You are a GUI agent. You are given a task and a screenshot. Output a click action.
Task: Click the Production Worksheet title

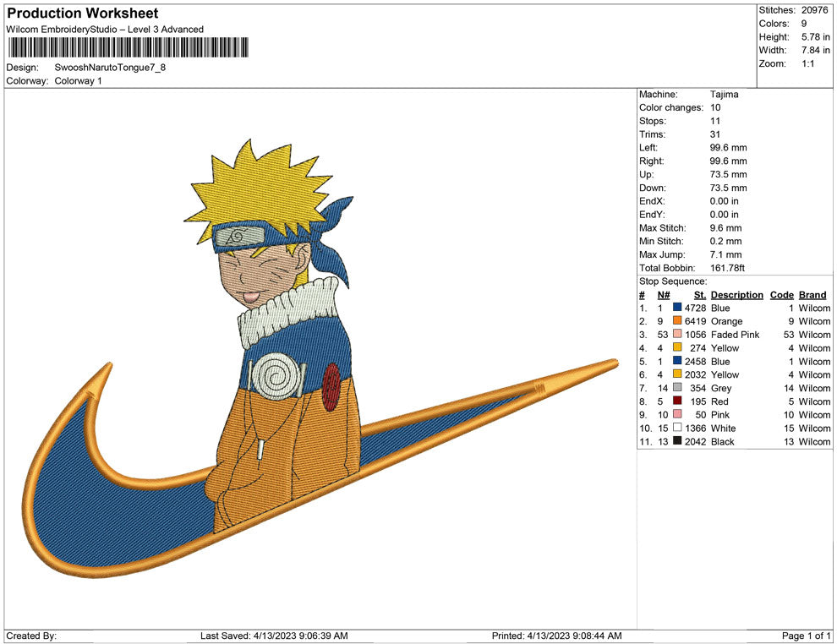point(82,14)
